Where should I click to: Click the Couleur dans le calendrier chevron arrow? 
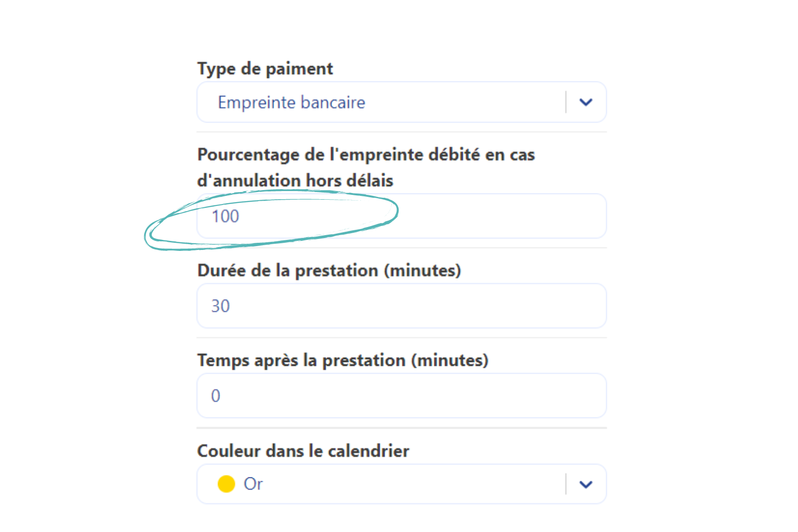click(x=585, y=484)
